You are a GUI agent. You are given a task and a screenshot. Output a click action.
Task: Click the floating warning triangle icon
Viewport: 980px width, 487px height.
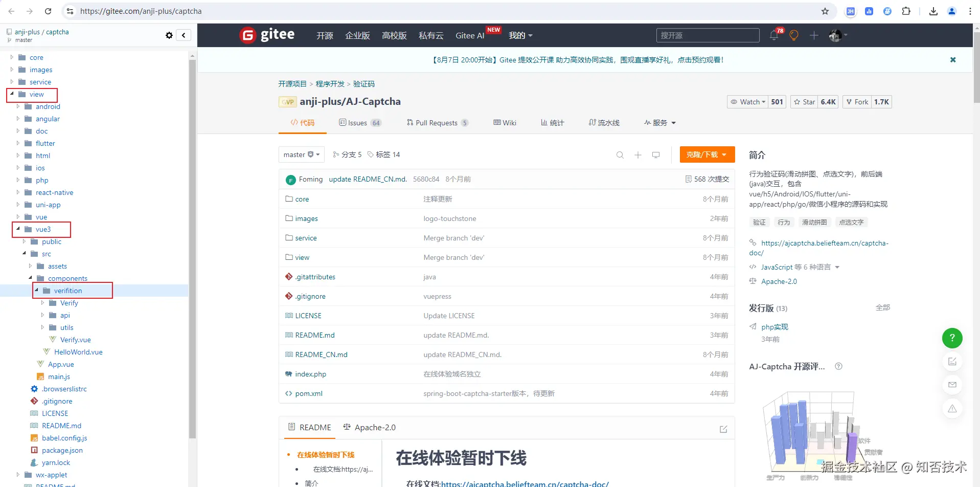[952, 409]
